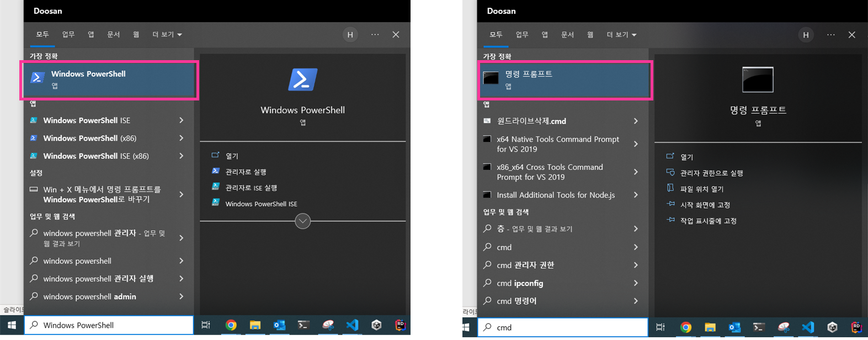
Task: Open 더 보기 dropdown in the cmd search panel
Action: click(x=621, y=35)
